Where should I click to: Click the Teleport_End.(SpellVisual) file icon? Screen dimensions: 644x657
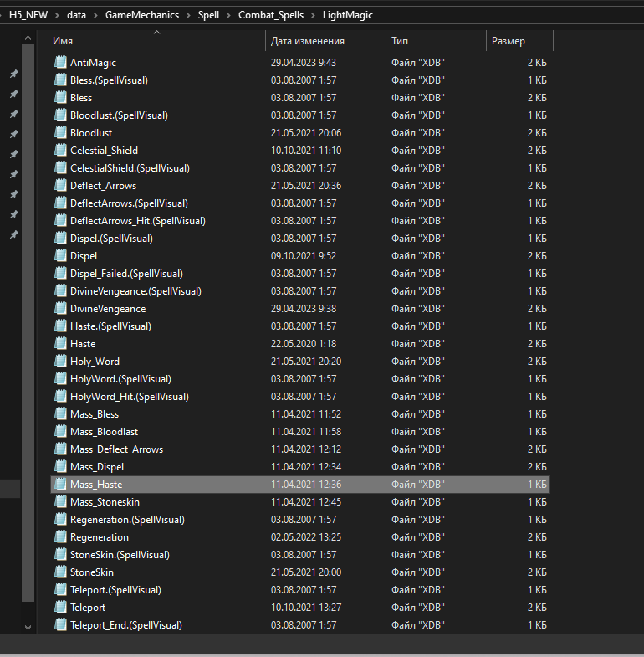tap(60, 625)
